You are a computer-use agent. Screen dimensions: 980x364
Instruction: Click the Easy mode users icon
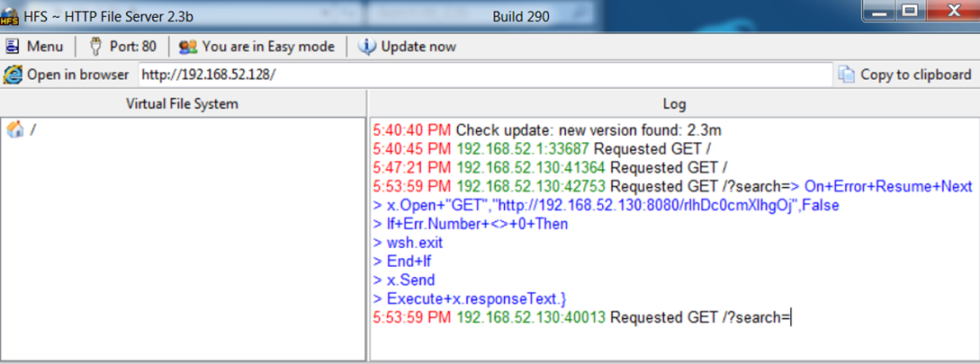pos(187,47)
